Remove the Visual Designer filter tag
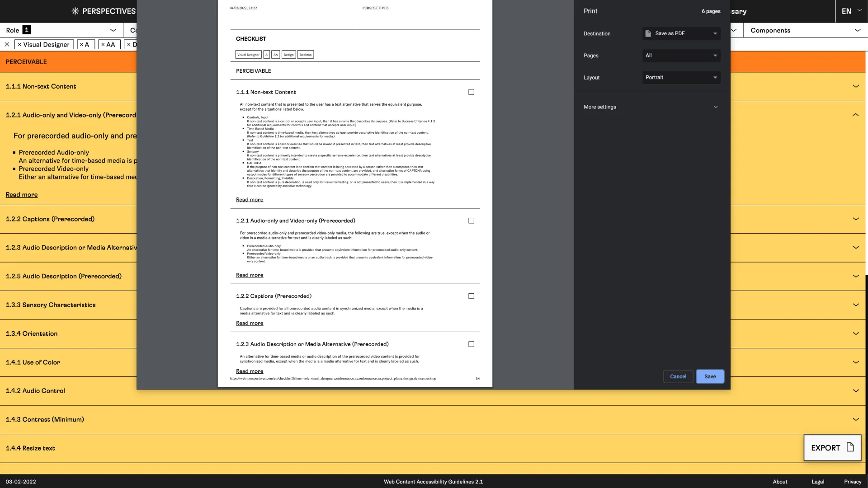Image resolution: width=868 pixels, height=488 pixels. pyautogui.click(x=19, y=45)
